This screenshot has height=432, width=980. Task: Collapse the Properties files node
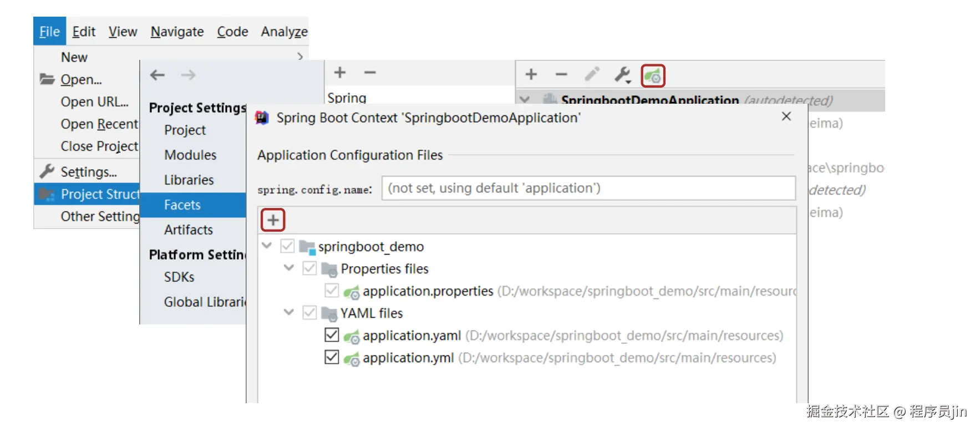click(289, 268)
